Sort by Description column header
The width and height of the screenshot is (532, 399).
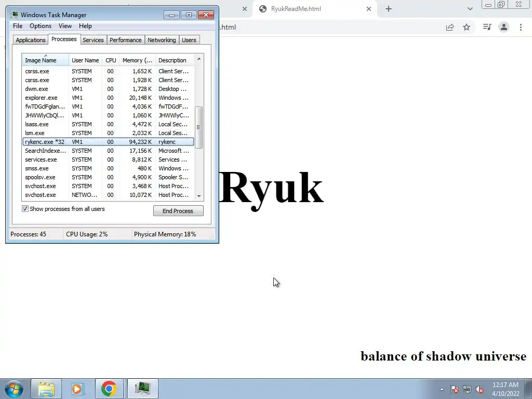pos(175,60)
